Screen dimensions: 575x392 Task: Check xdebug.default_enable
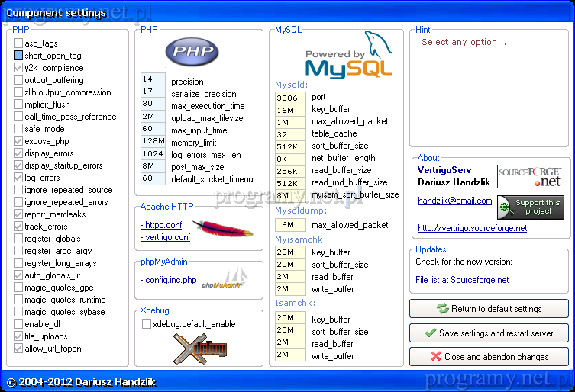pyautogui.click(x=147, y=324)
